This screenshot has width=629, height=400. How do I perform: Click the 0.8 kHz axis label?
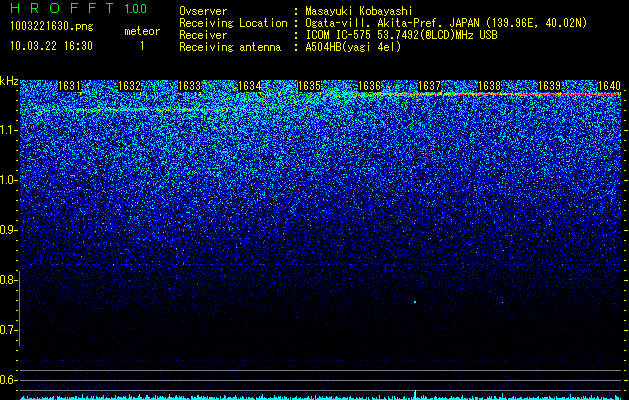[7, 280]
